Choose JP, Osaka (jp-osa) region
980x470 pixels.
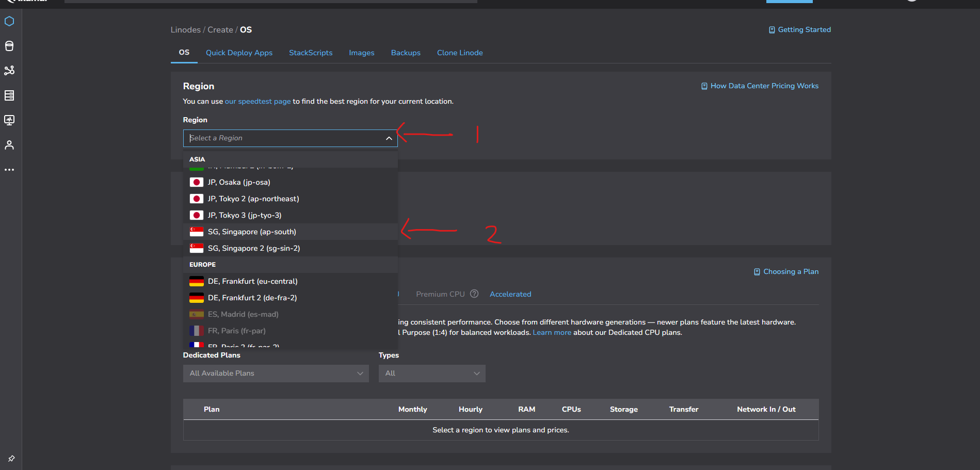291,182
